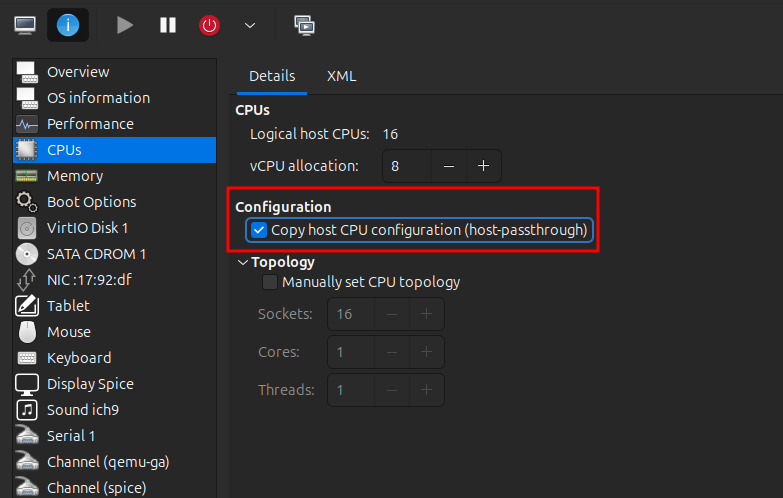Switch to the XML tab
783x498 pixels.
[341, 76]
